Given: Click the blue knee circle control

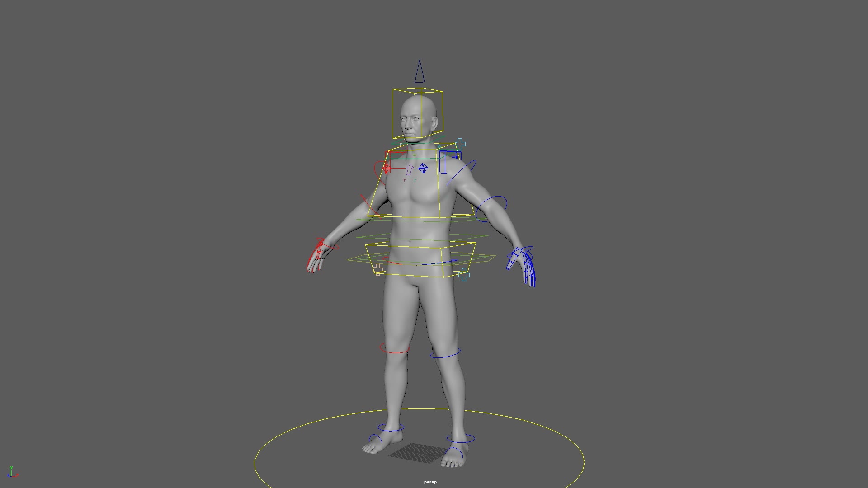Looking at the screenshot, I should coord(446,353).
